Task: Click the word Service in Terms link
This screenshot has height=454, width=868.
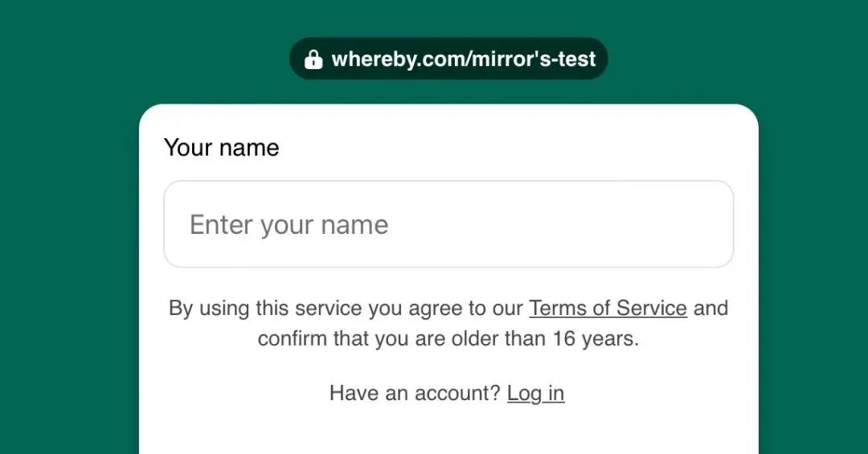Action: coord(652,308)
